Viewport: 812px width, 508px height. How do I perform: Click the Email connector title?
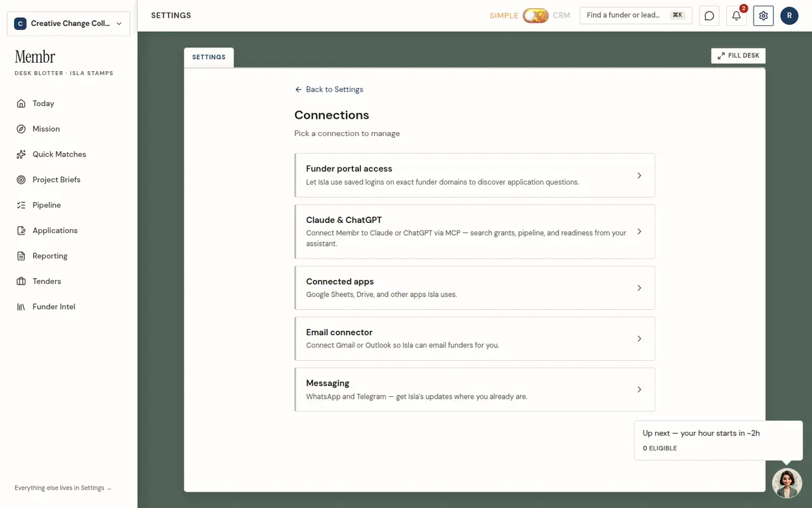tap(339, 333)
